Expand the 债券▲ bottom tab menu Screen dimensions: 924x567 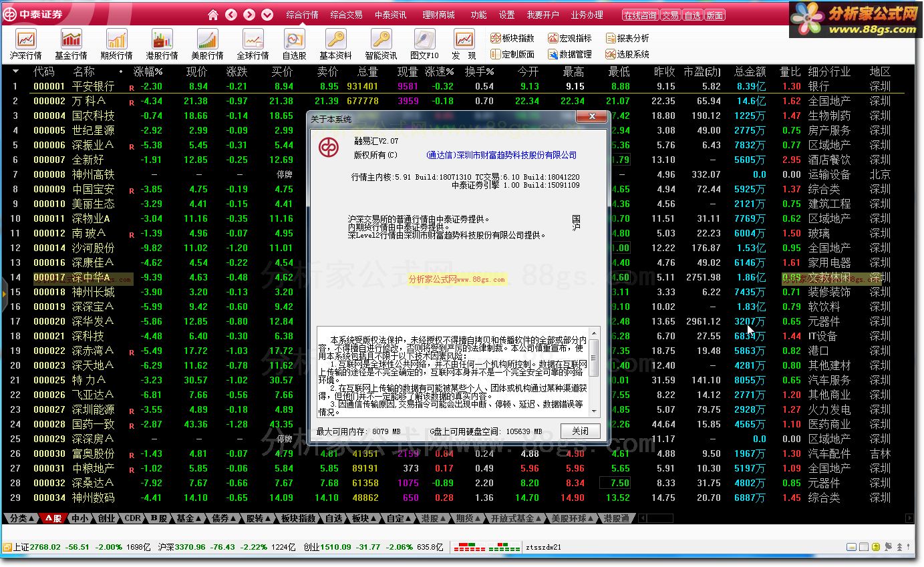tap(223, 518)
